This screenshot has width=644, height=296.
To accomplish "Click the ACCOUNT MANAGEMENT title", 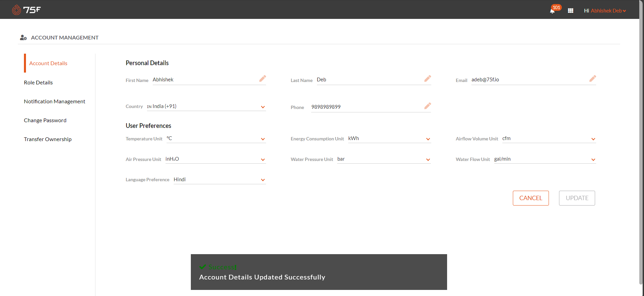I will [65, 37].
